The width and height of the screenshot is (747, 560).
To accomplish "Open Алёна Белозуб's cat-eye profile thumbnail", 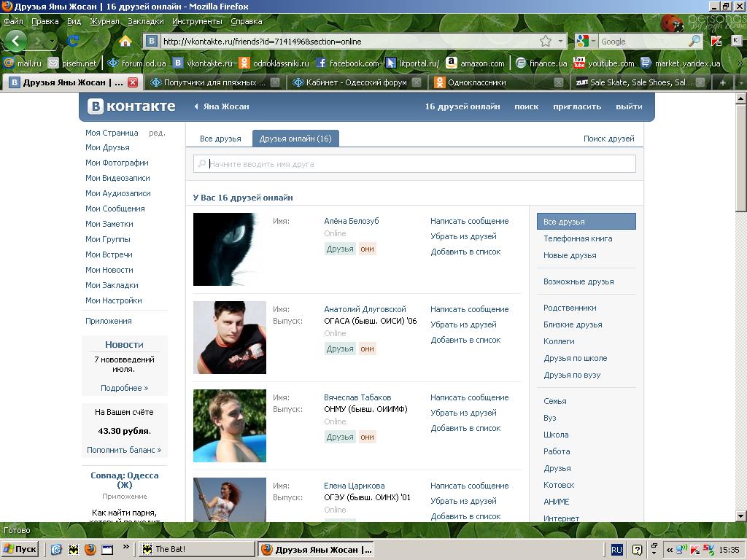I will pyautogui.click(x=230, y=249).
